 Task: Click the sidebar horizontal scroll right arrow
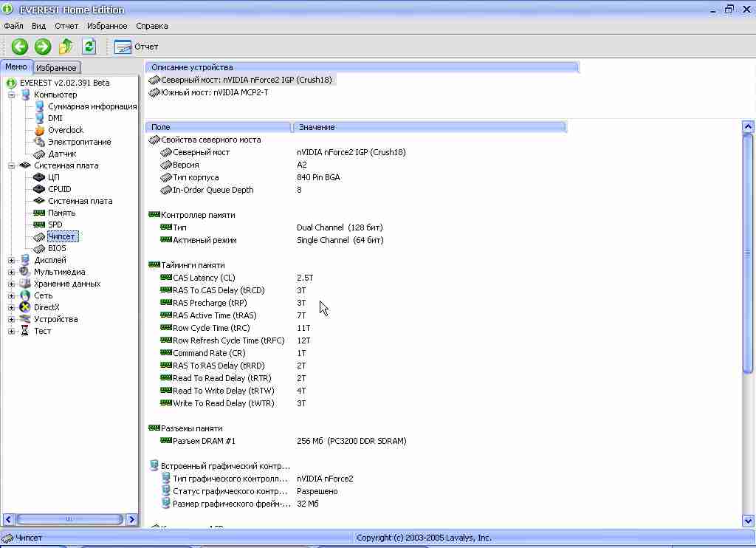(x=131, y=519)
